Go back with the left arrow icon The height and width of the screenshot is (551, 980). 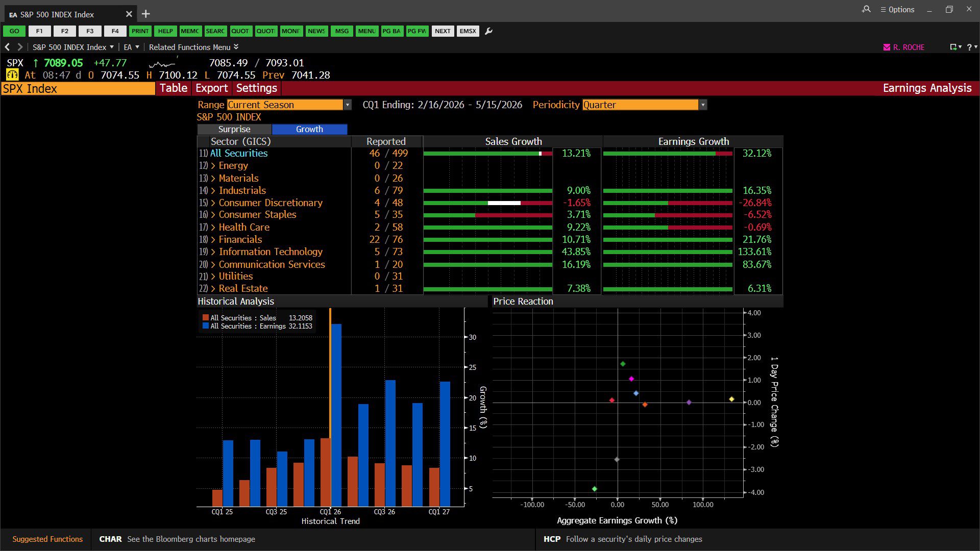coord(8,47)
